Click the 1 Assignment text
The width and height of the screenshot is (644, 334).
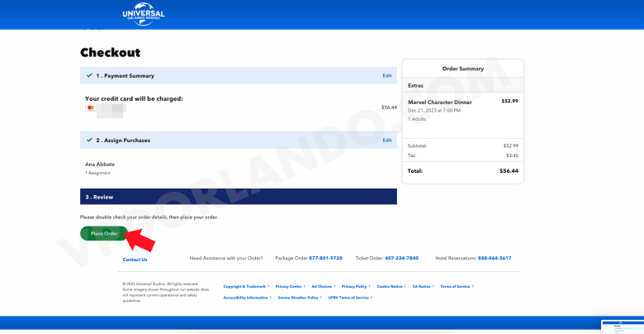coord(97,173)
